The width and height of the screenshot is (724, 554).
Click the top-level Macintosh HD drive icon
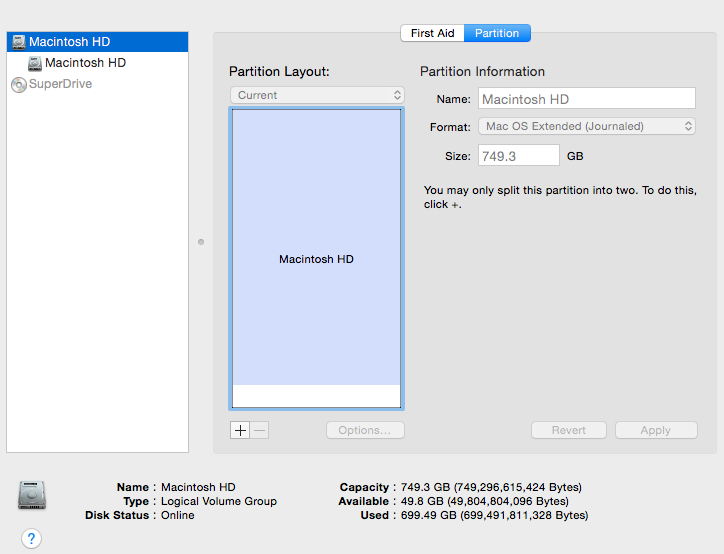pyautogui.click(x=19, y=42)
